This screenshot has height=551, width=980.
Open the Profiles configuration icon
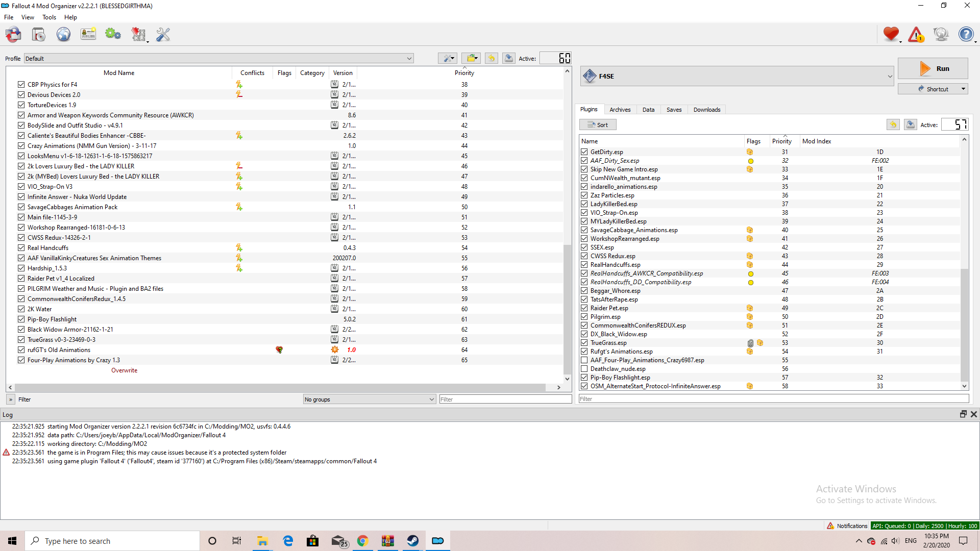(88, 35)
